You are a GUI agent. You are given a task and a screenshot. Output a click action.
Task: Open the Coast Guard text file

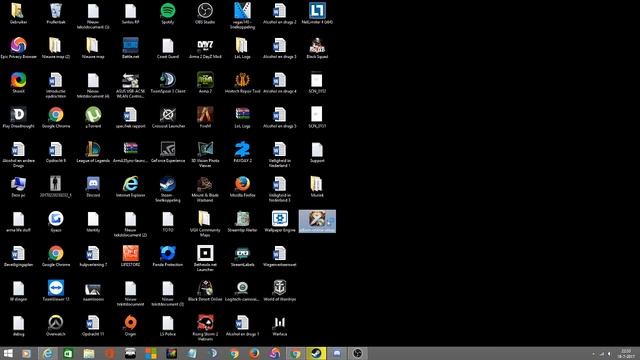pyautogui.click(x=168, y=45)
